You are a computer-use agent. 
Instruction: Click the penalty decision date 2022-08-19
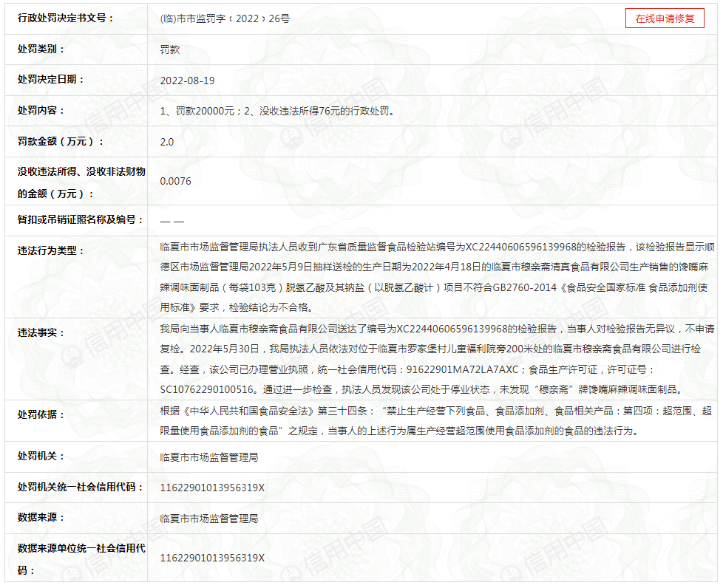click(187, 81)
